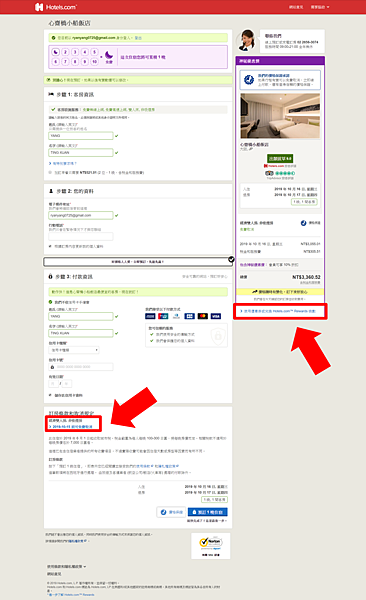Screen dimensions: 366x600
Task: Expand the terms and privacy policy footer dropdown
Action: coord(67,566)
